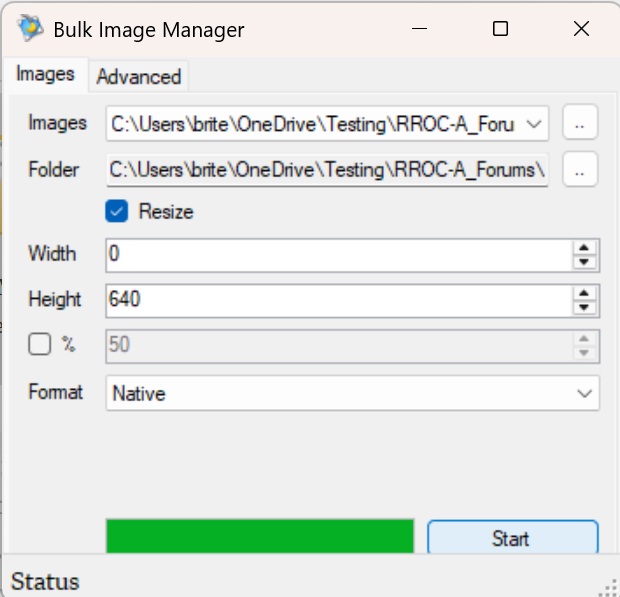Click the Folder path text field
This screenshot has height=597, width=620.
pos(328,170)
